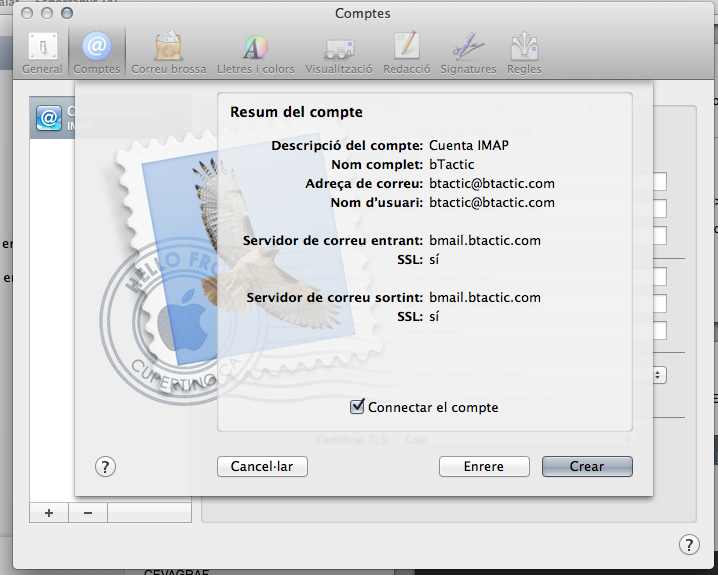
Task: Zoom the Comptes window with the third title-bar button
Action: 67,13
